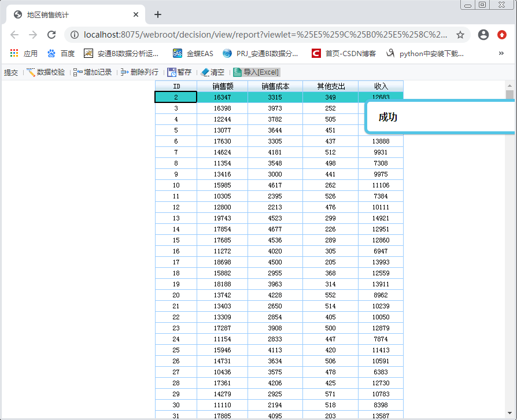Open a new browser tab
The width and height of the screenshot is (517, 420).
158,14
